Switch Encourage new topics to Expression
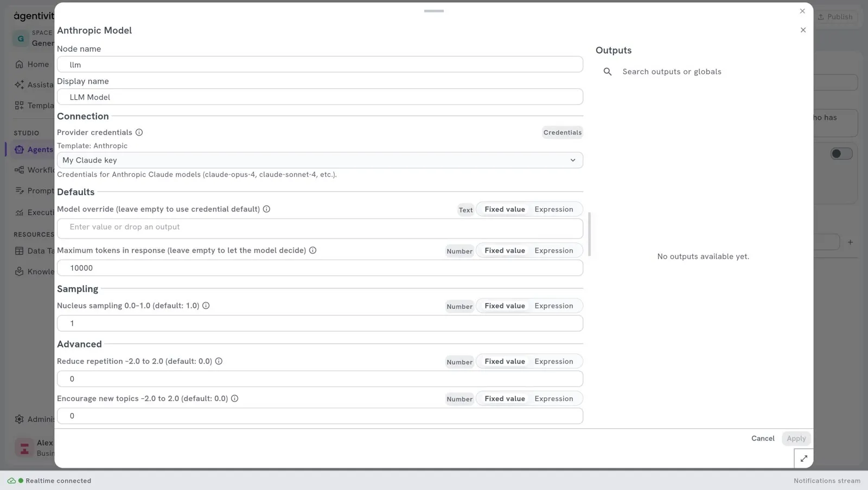 (x=553, y=398)
